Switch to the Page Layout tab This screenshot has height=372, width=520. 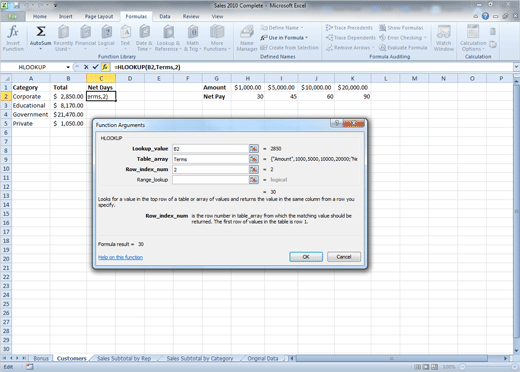point(99,16)
